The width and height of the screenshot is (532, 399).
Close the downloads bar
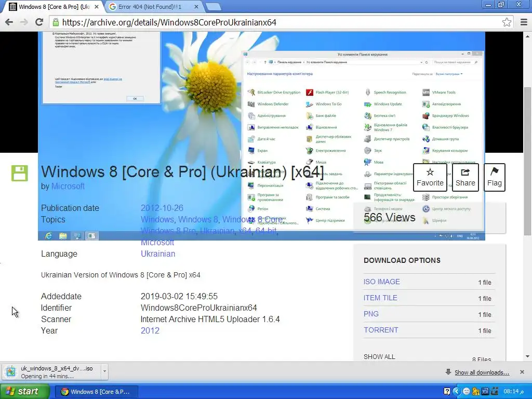522,372
